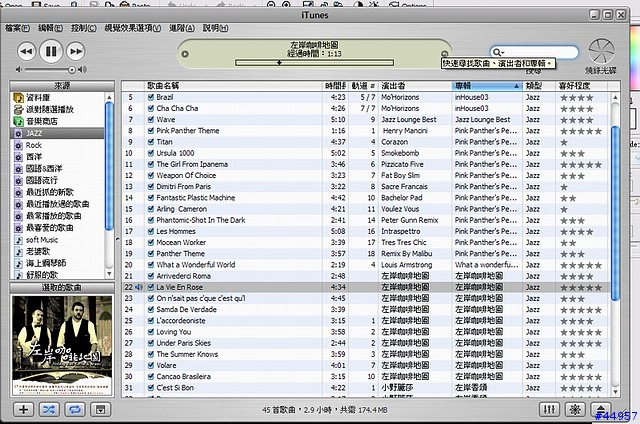Uncheck La Vie En Rose checkbox
Image resolution: width=640 pixels, height=424 pixels.
151,287
